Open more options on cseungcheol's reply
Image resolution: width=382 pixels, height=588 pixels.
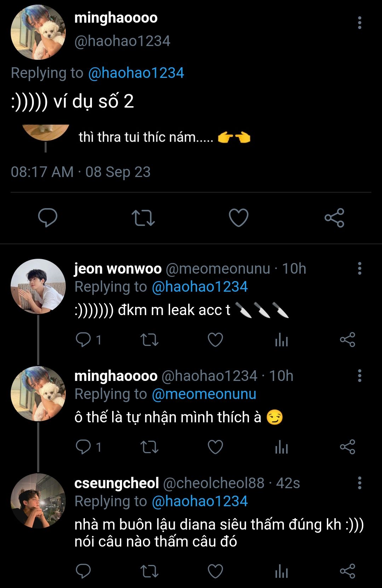[359, 483]
